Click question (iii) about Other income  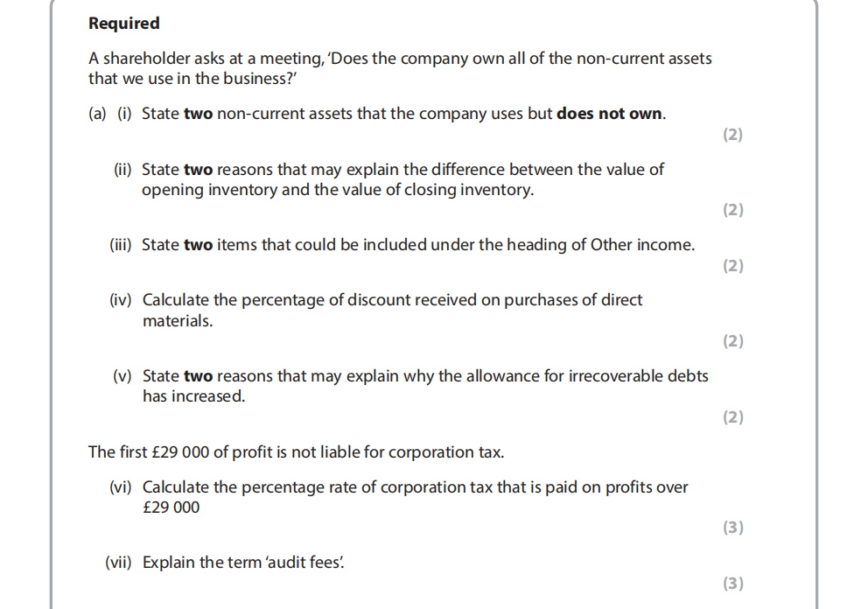click(x=418, y=245)
